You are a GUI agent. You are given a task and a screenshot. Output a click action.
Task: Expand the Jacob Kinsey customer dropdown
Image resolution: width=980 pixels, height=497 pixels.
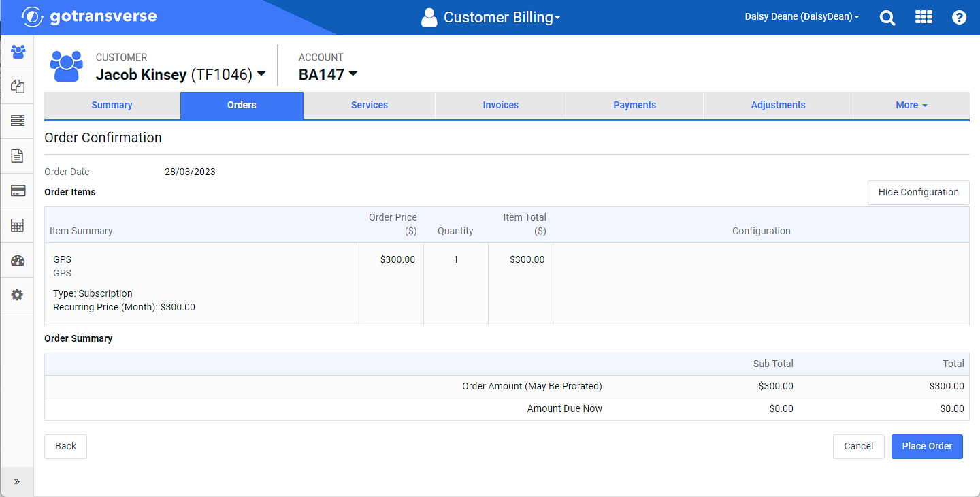[261, 74]
